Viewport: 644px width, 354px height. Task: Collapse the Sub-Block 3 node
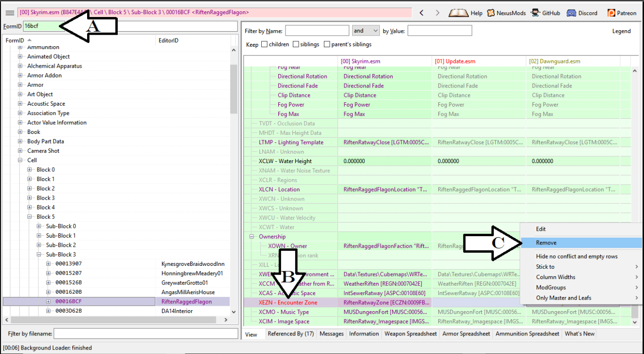pyautogui.click(x=39, y=255)
